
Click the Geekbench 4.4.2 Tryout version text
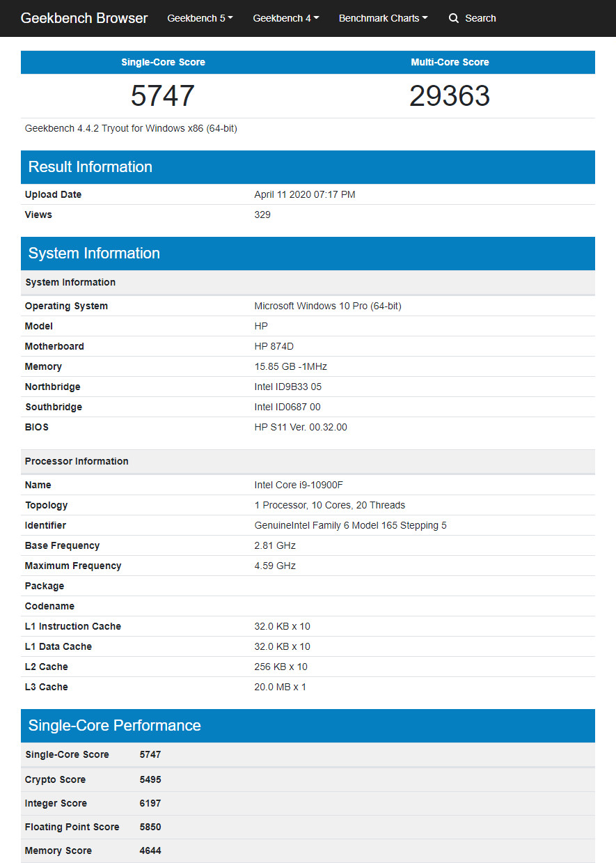pyautogui.click(x=131, y=128)
